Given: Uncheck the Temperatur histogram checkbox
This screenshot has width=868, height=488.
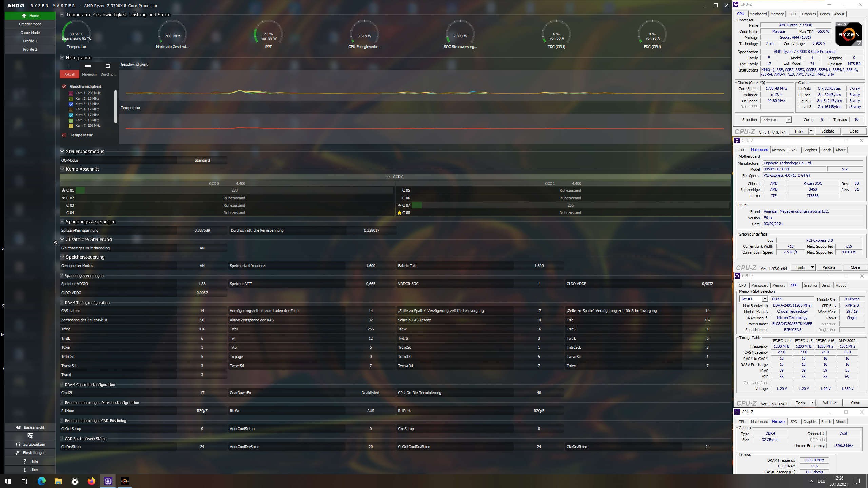Looking at the screenshot, I should tap(64, 135).
